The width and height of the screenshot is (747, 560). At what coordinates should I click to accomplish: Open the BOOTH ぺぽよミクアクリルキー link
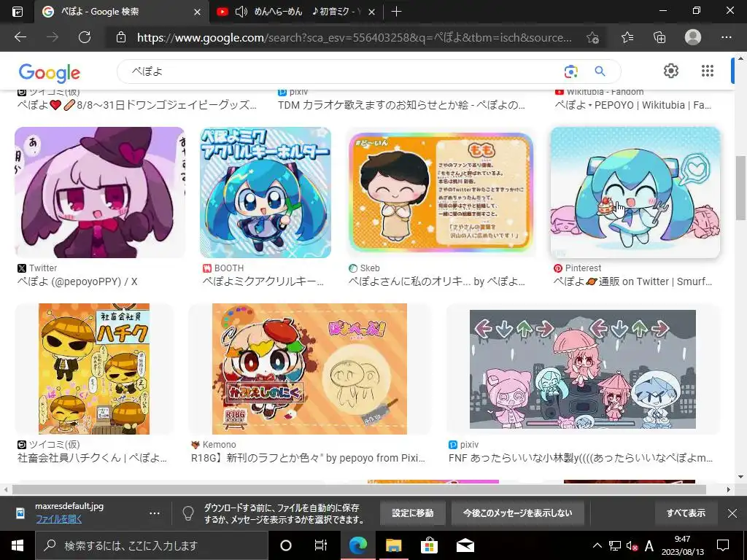pyautogui.click(x=263, y=281)
